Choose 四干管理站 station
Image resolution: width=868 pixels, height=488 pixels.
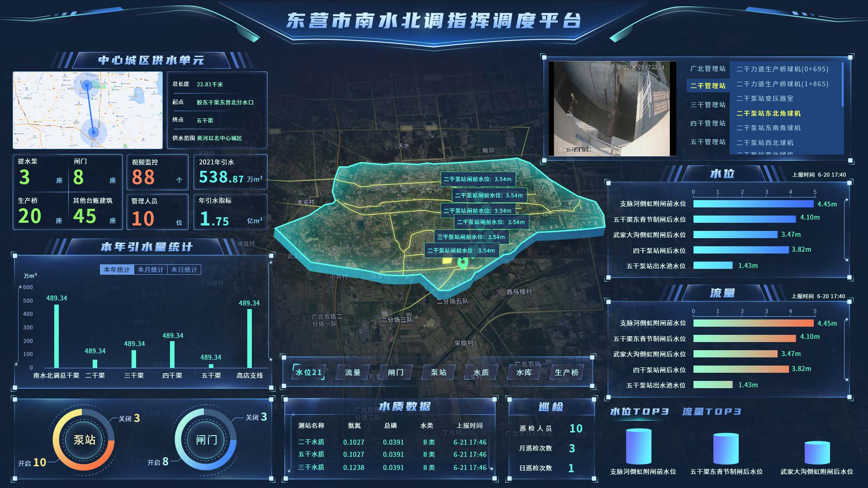point(708,123)
